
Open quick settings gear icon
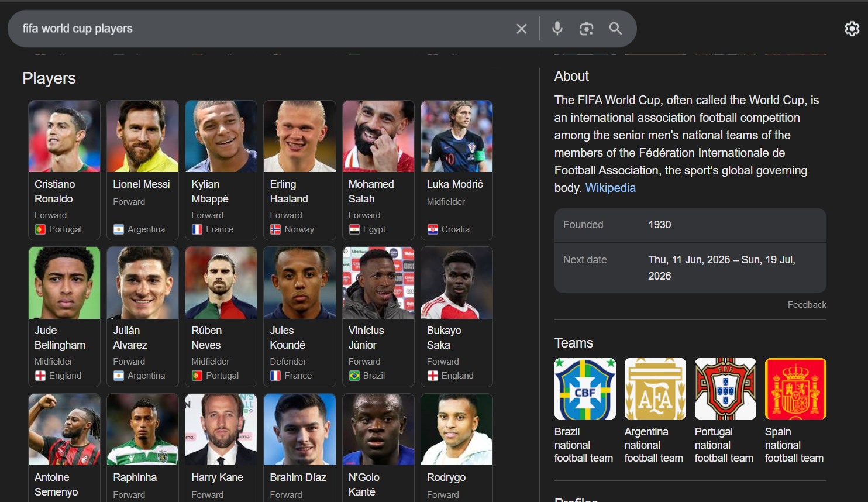pyautogui.click(x=852, y=29)
